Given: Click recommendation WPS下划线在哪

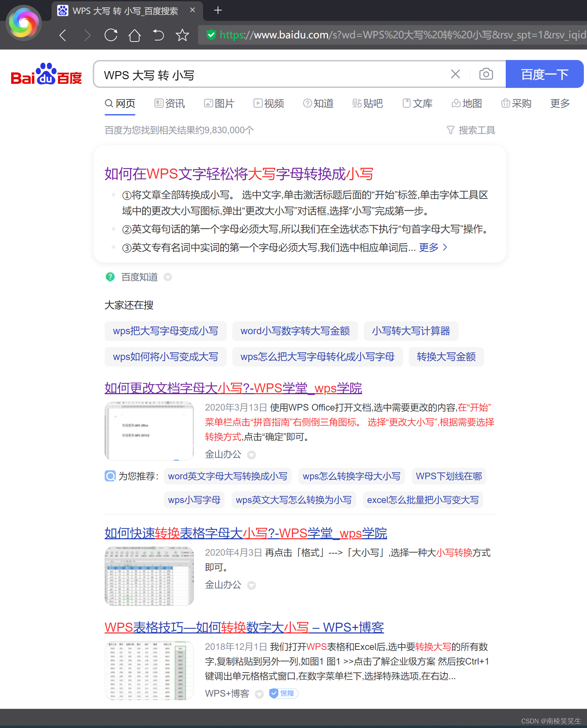Looking at the screenshot, I should pos(449,476).
